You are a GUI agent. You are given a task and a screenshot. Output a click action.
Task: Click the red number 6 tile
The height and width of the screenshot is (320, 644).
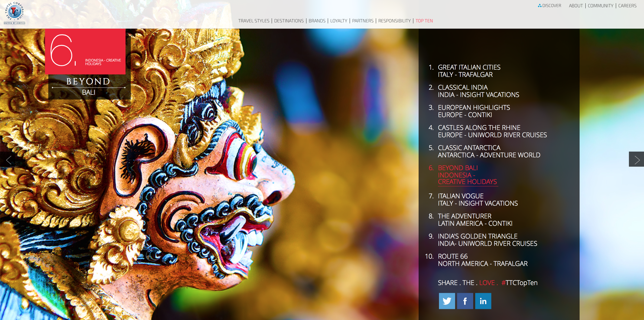pyautogui.click(x=85, y=51)
